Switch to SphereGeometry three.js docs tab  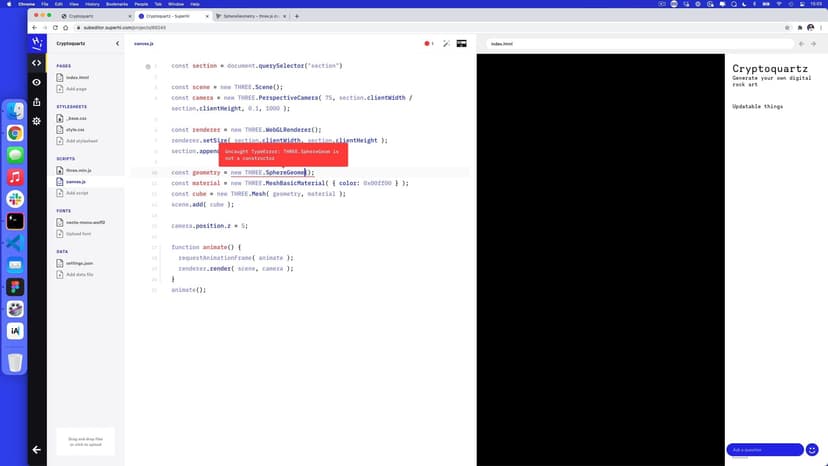251,16
